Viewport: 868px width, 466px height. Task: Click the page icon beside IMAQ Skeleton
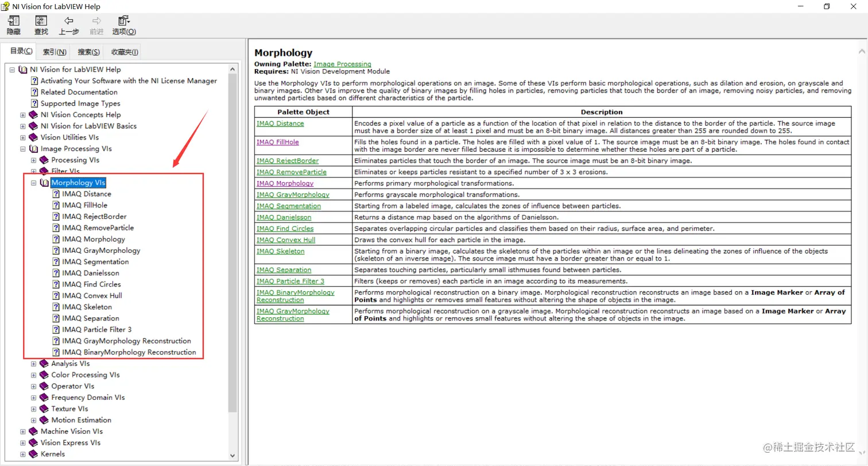tap(56, 307)
